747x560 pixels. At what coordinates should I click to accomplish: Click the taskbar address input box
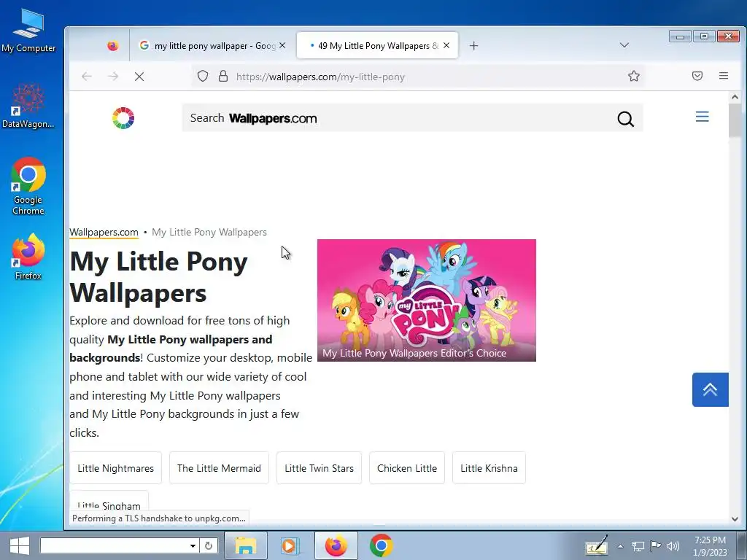(115, 545)
